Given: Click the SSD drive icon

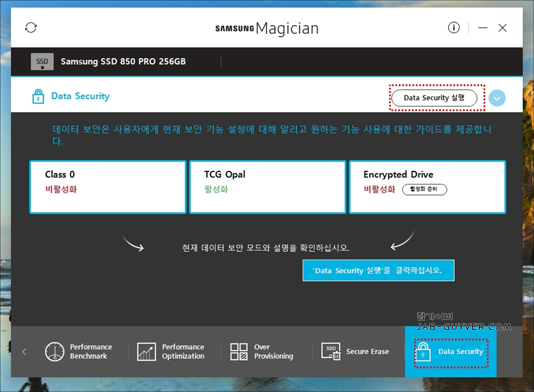Looking at the screenshot, I should click(42, 61).
